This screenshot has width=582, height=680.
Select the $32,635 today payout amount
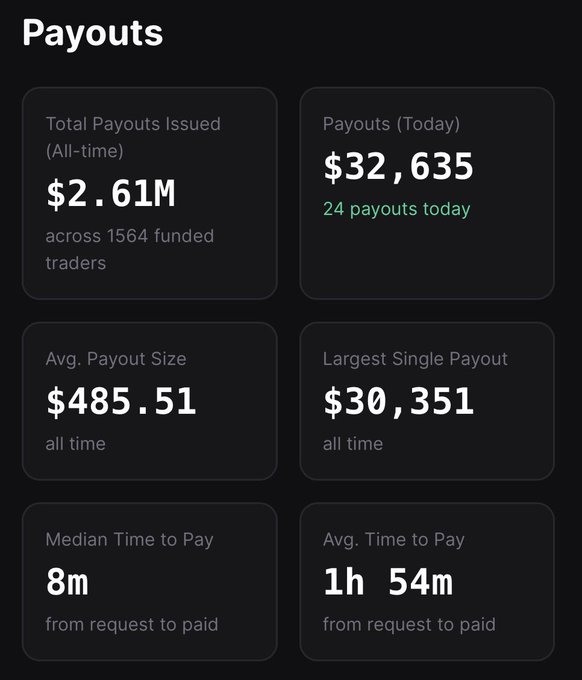399,167
